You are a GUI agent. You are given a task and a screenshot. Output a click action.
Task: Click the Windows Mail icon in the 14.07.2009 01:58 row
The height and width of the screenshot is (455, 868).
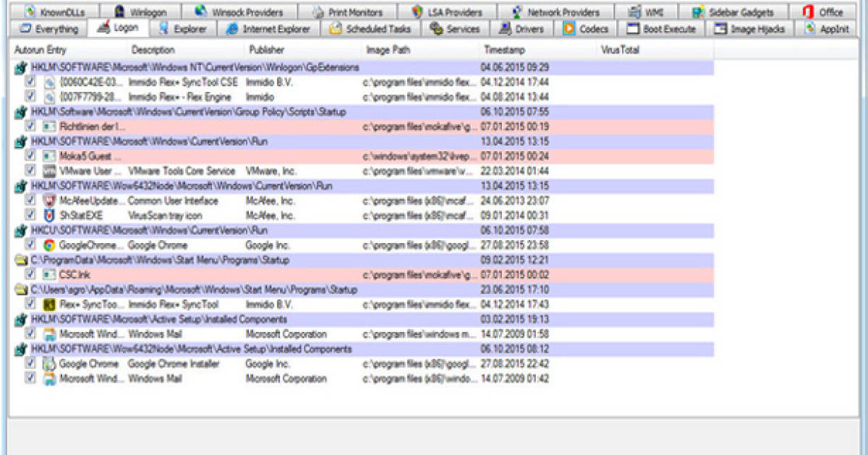(x=49, y=334)
